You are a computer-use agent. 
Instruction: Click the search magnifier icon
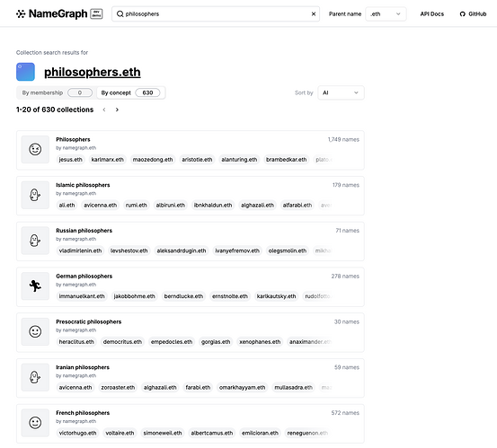coord(120,14)
